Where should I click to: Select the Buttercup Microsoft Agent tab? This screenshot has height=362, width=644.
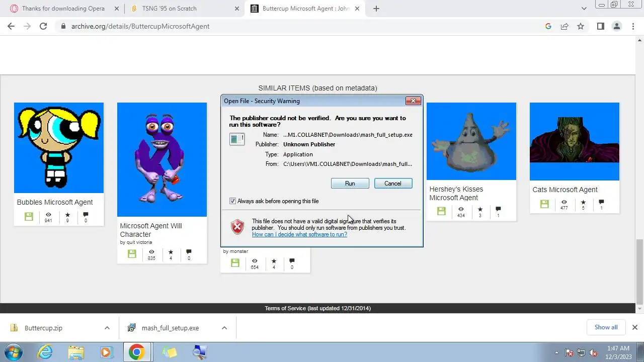pyautogui.click(x=306, y=9)
